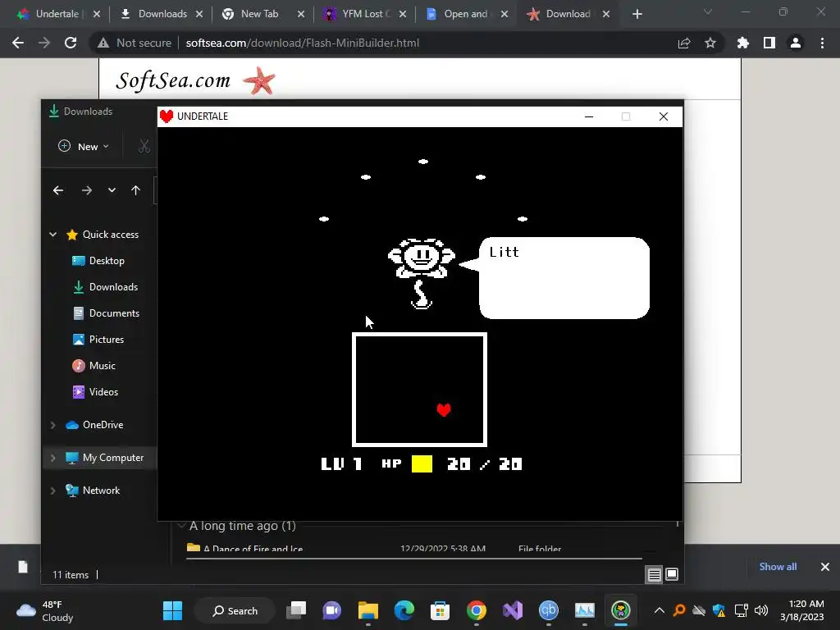Open Videos in Quick access

coord(95,391)
